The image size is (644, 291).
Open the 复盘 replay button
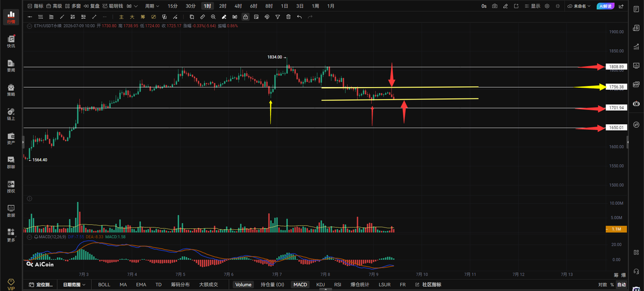click(x=92, y=6)
